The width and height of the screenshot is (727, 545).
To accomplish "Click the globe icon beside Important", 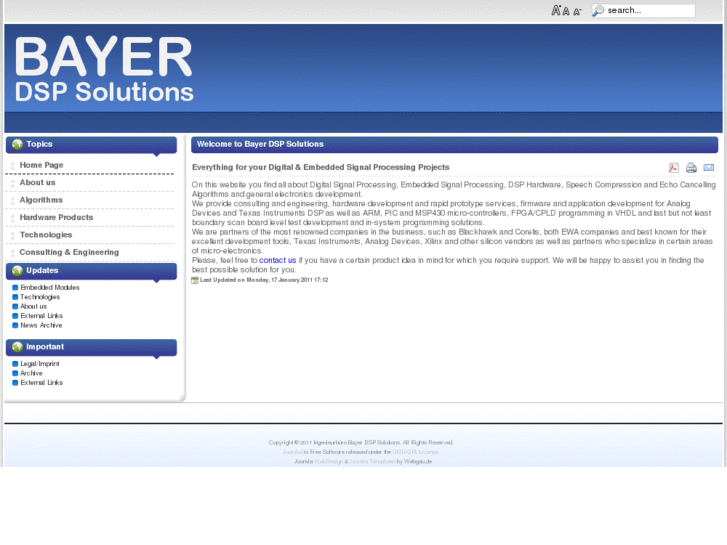I will pyautogui.click(x=17, y=347).
